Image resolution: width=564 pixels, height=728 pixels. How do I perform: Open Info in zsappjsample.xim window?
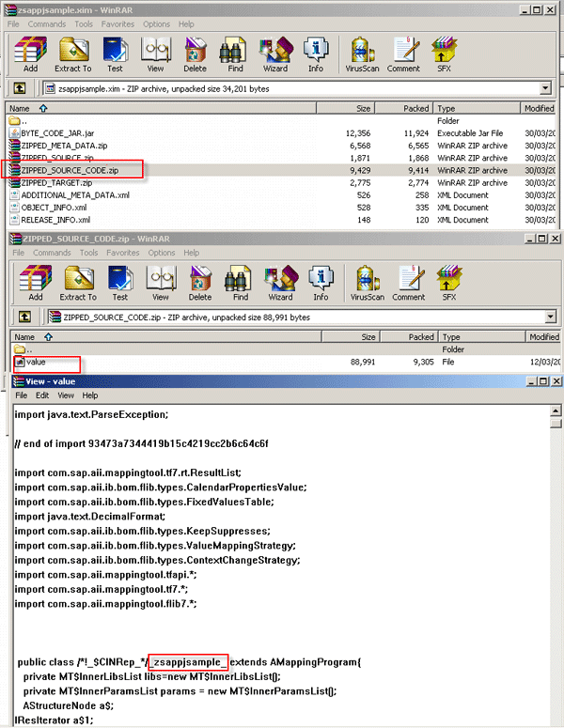pyautogui.click(x=316, y=54)
